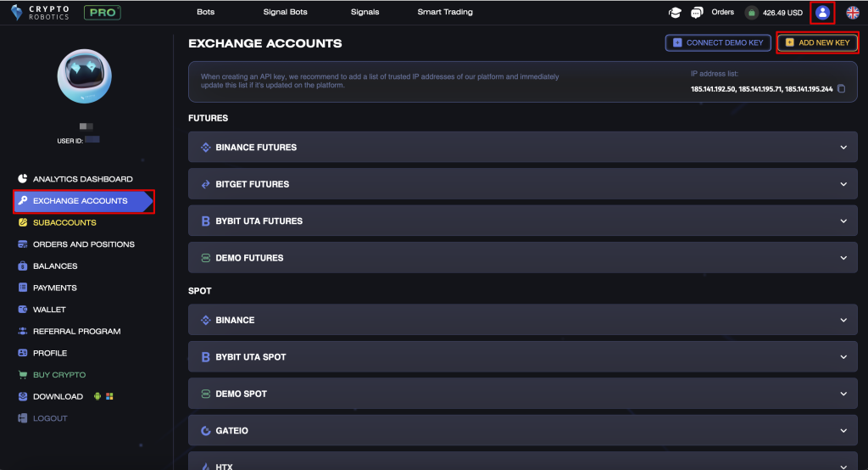Click the Bybit UTA Spot B icon
Screen dimensions: 868x470
[x=205, y=357]
